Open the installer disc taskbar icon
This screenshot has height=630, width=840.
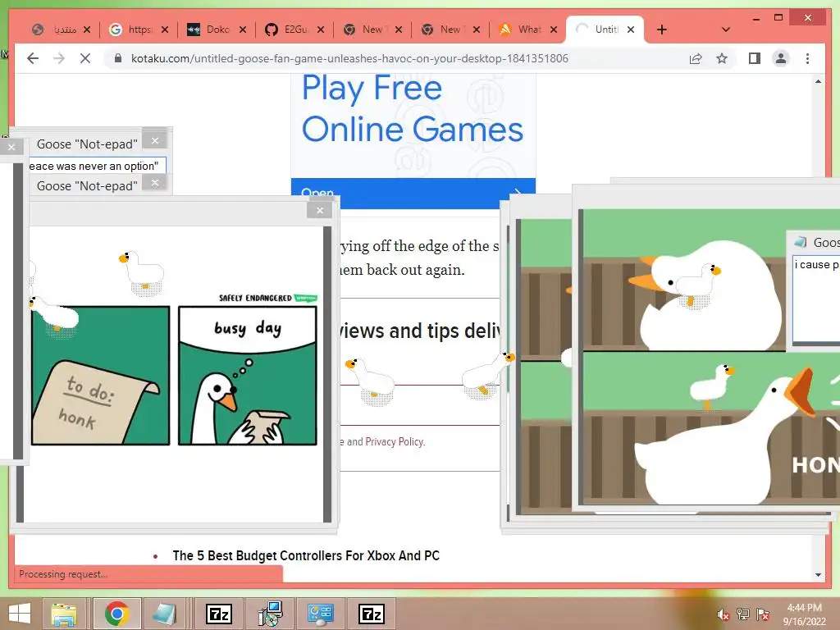(x=271, y=614)
